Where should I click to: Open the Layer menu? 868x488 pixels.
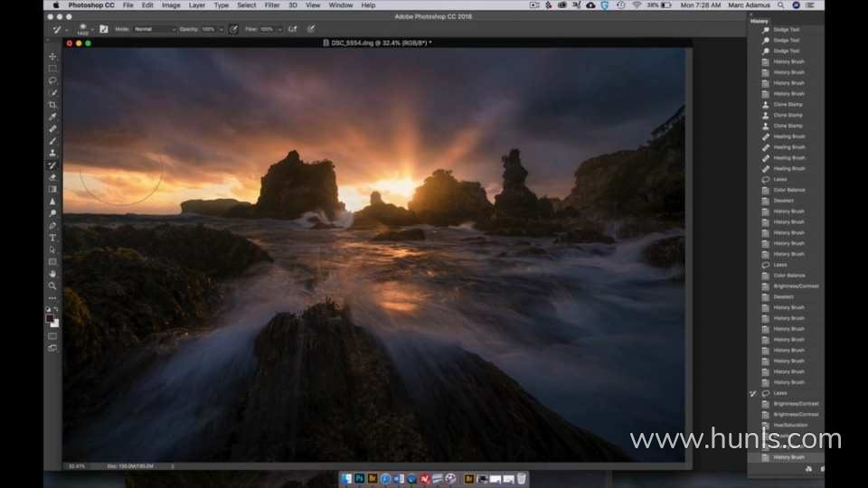click(x=196, y=5)
